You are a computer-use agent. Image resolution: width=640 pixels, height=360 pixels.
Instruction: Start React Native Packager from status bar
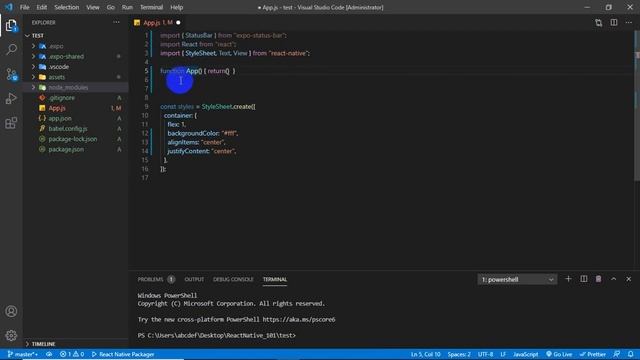(123, 354)
